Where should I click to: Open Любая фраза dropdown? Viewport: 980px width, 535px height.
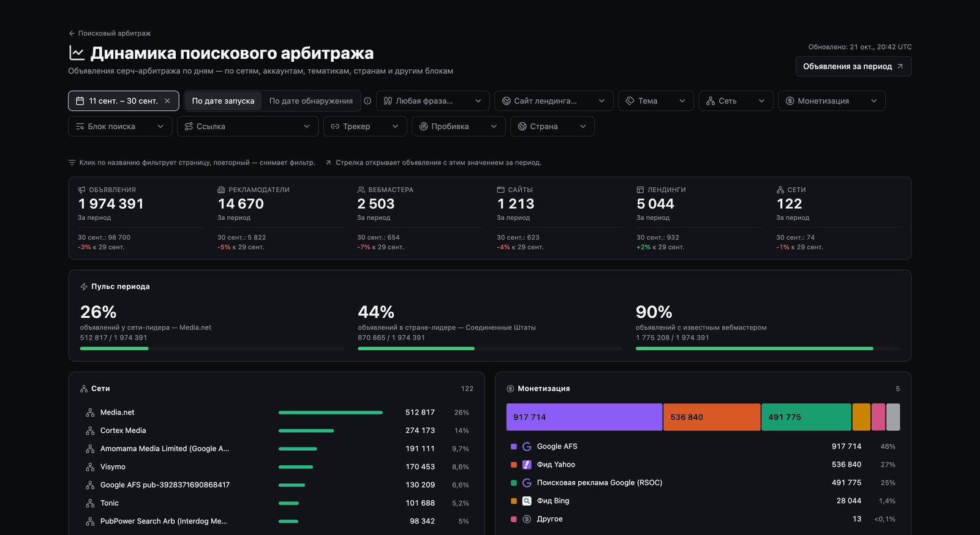[x=432, y=101]
